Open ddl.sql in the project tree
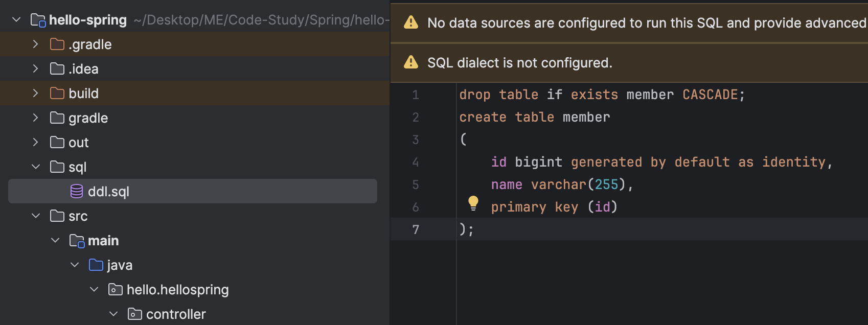Image resolution: width=868 pixels, height=325 pixels. pyautogui.click(x=108, y=192)
